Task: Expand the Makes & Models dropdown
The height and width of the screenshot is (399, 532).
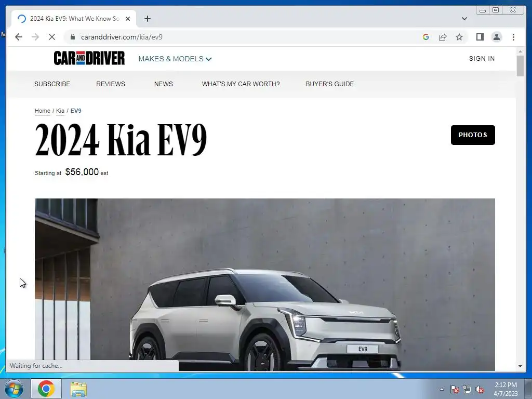Action: (175, 59)
